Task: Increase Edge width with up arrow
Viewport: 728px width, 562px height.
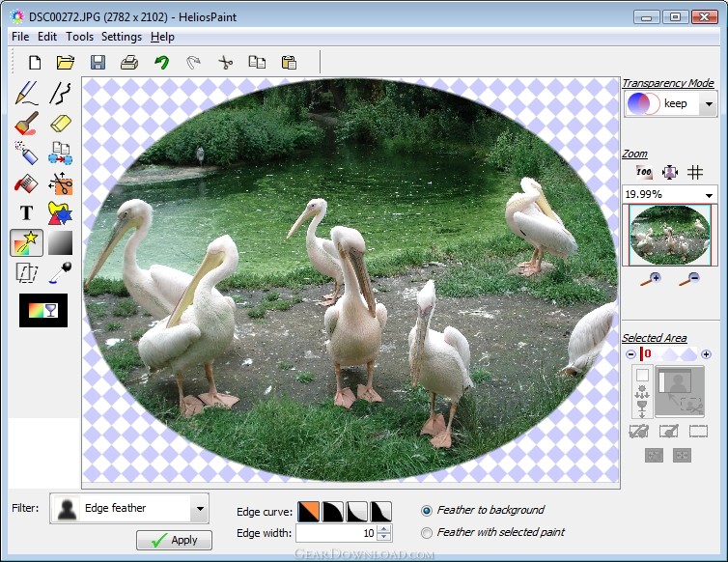Action: tap(384, 529)
